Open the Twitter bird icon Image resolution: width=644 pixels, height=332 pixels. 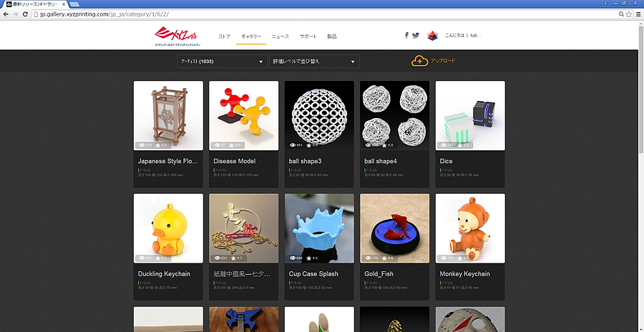pos(416,35)
